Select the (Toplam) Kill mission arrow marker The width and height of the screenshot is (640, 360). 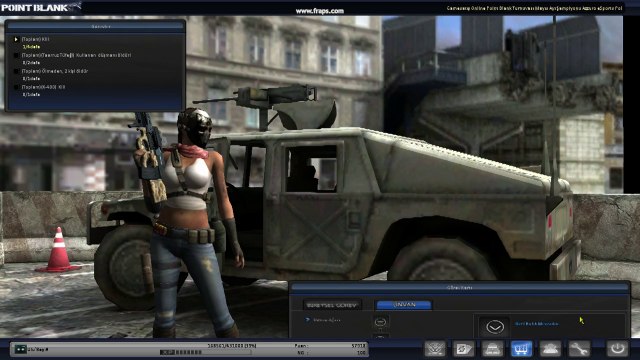[x=16, y=39]
